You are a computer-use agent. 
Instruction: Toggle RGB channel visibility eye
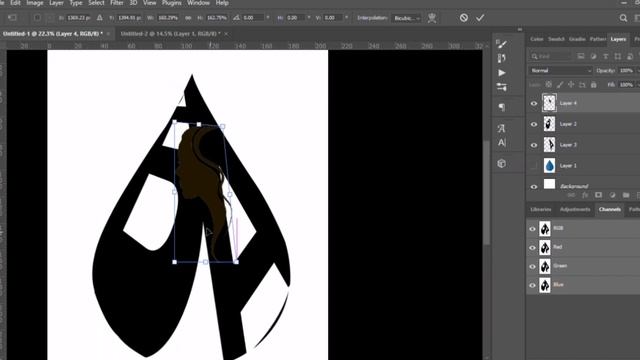[532, 229]
